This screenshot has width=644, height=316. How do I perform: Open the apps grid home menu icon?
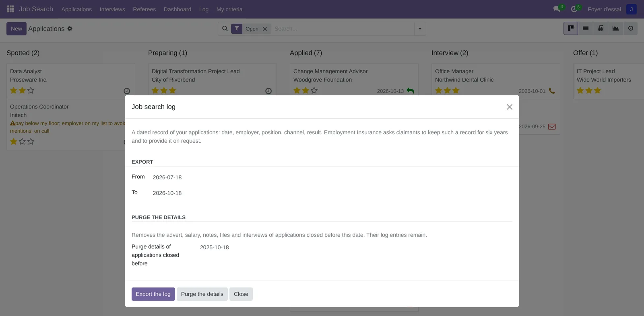coord(10,9)
